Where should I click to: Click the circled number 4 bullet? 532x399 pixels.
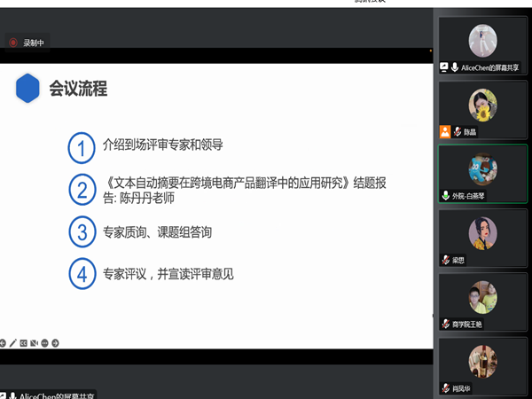pyautogui.click(x=82, y=273)
